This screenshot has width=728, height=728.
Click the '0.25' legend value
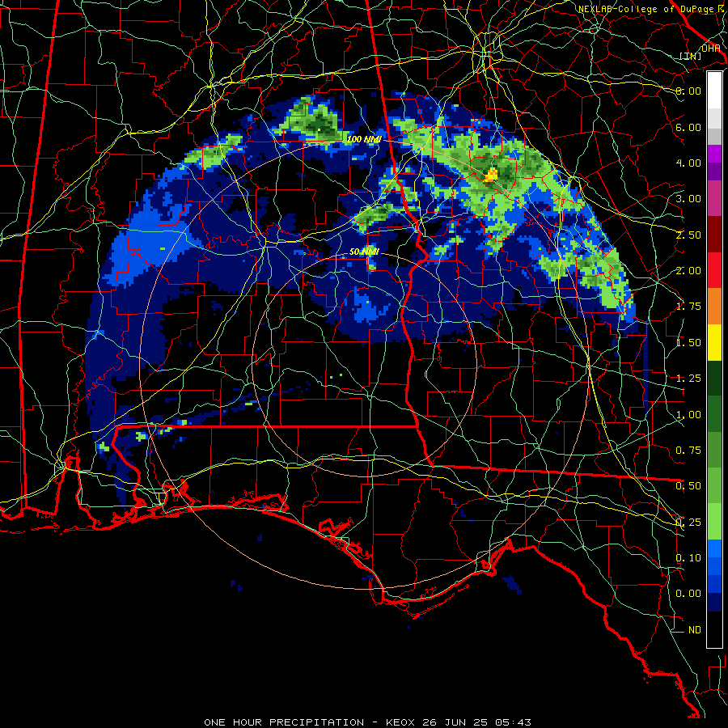pyautogui.click(x=688, y=523)
